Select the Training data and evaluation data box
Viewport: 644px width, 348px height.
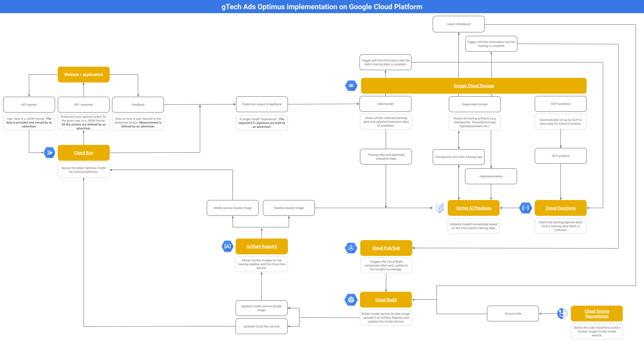pyautogui.click(x=386, y=156)
